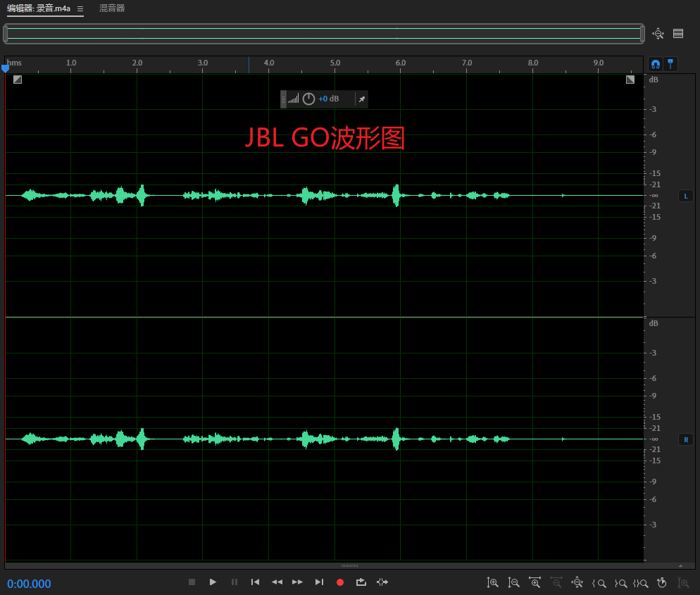The height and width of the screenshot is (595, 700).
Task: Click the zoom to time preset icon
Action: (662, 582)
